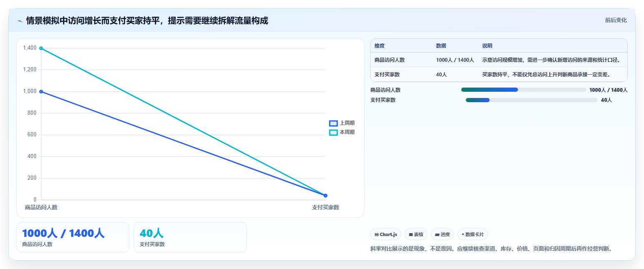Select the Chart.js tag

pos(386,234)
